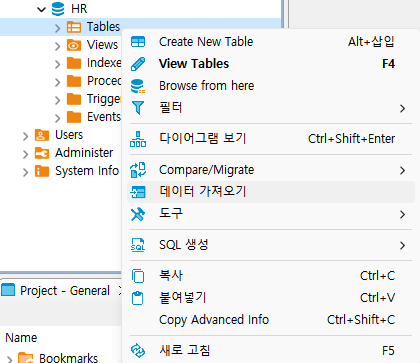Screen dimensions: 420x363
Task: Expand the Triggers node
Action: pos(57,100)
